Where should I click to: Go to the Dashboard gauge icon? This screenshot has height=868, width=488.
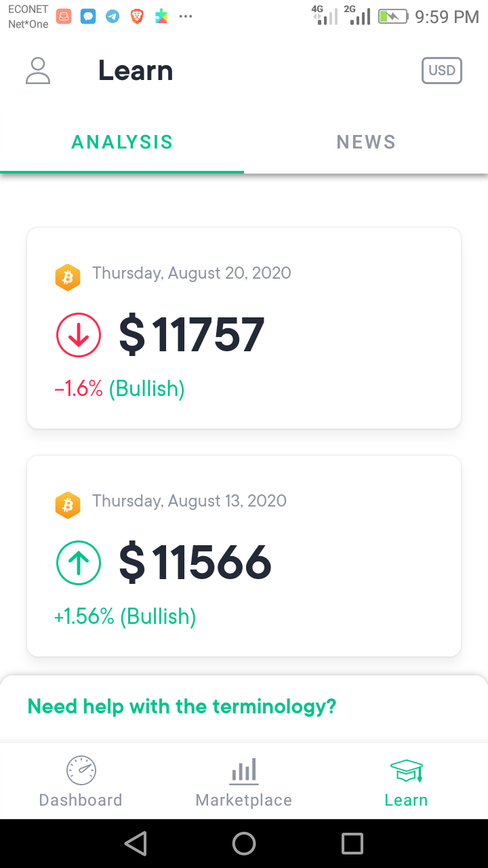tap(81, 770)
